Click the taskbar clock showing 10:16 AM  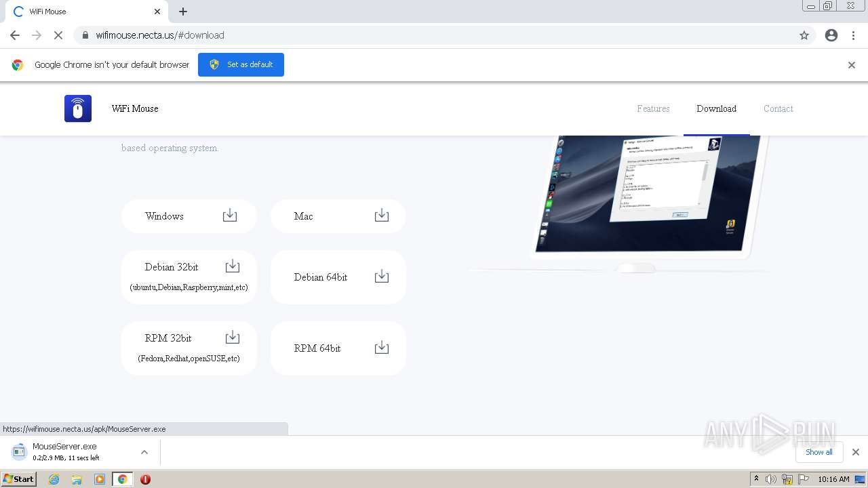pos(833,479)
